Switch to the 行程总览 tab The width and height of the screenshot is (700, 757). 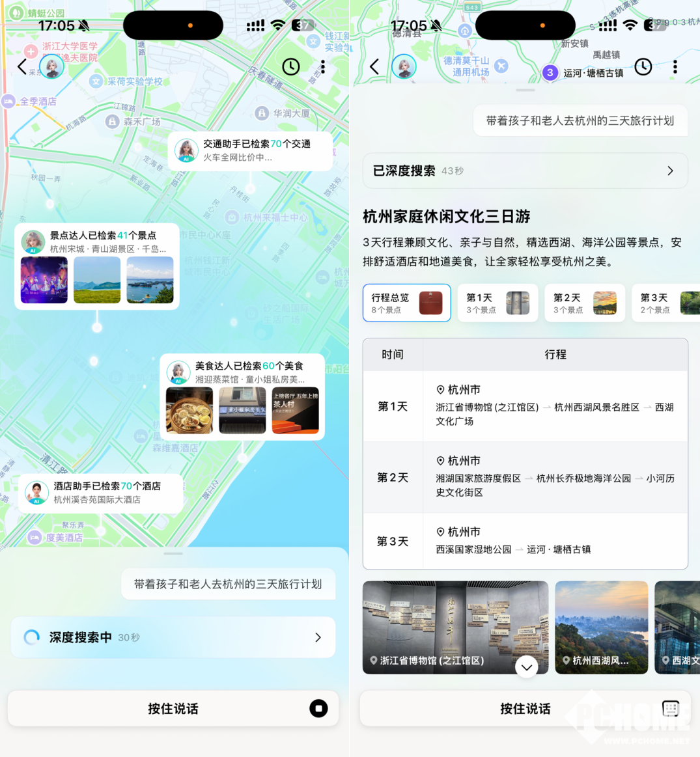(x=406, y=303)
